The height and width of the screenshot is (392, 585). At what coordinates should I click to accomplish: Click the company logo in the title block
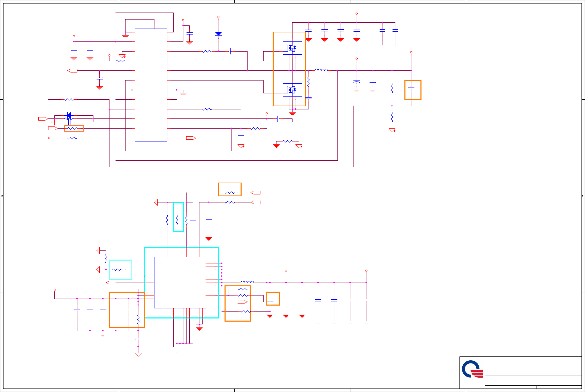(x=473, y=369)
